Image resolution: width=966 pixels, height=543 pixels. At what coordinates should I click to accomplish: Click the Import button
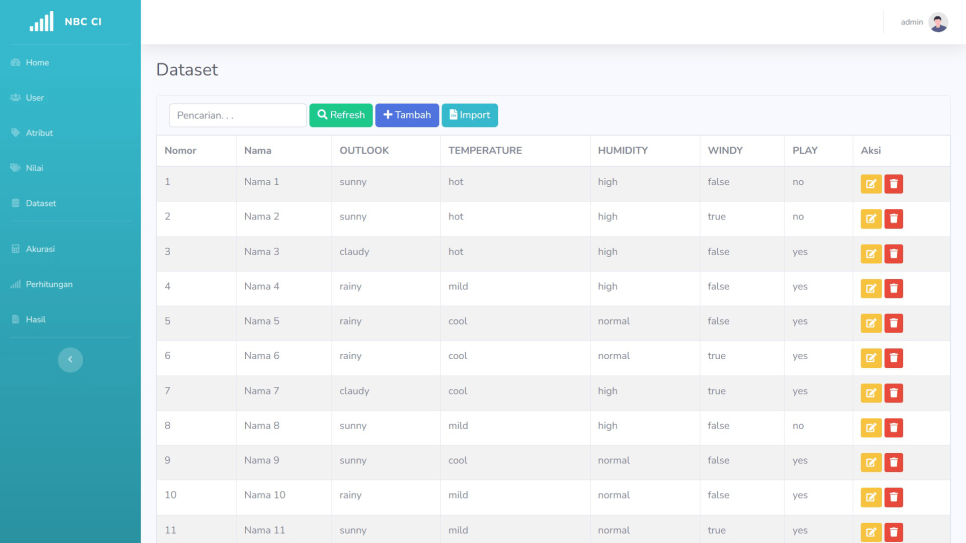pyautogui.click(x=469, y=116)
